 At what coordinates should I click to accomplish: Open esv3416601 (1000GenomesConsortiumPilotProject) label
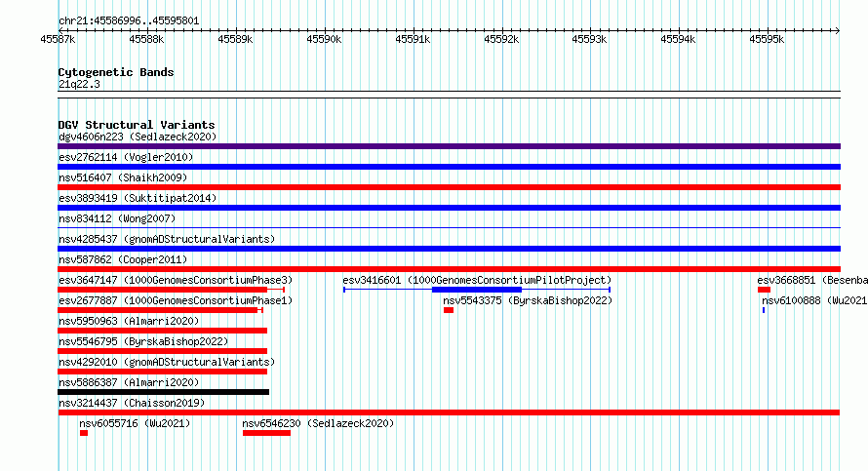click(x=477, y=280)
